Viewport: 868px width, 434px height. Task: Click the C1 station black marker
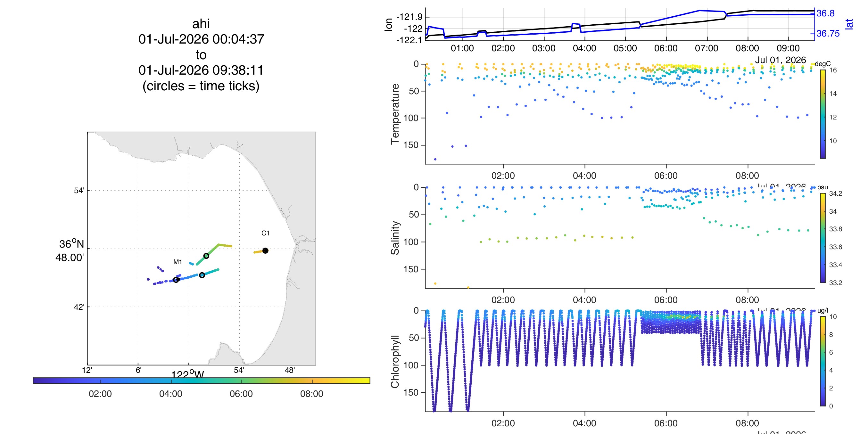[266, 250]
